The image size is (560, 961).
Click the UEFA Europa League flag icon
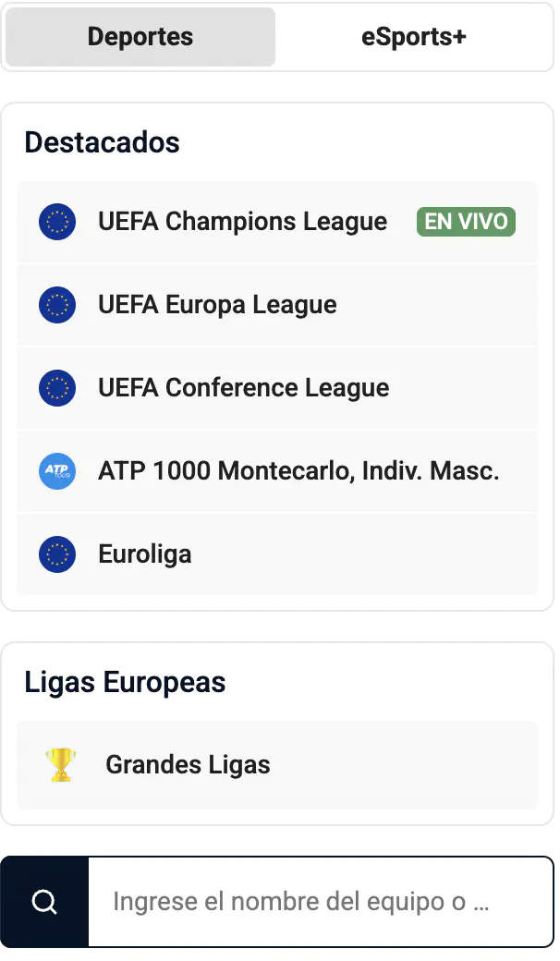[57, 305]
